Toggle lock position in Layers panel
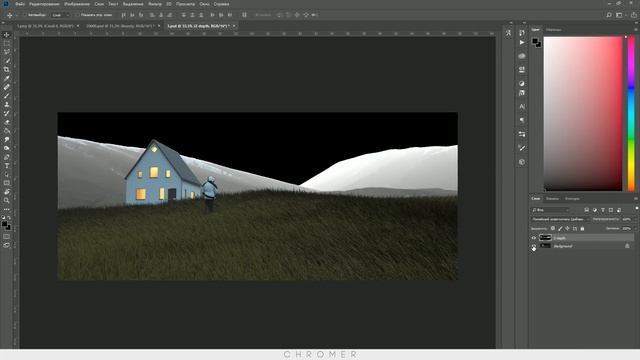The image size is (640, 360). pos(567,229)
